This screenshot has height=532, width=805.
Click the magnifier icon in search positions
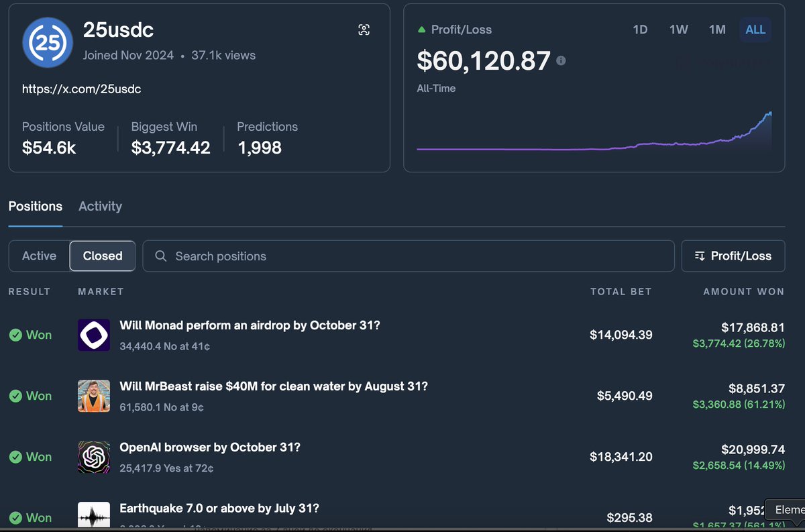click(x=161, y=256)
